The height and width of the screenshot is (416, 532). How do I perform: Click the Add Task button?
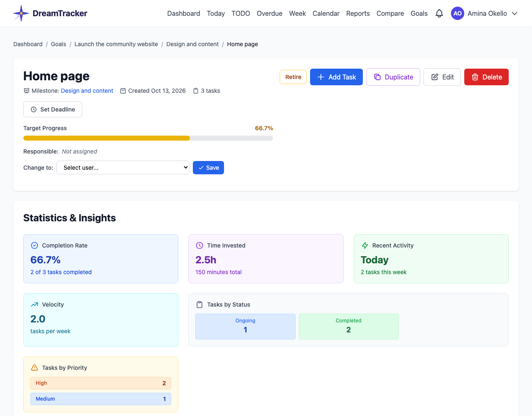(336, 77)
